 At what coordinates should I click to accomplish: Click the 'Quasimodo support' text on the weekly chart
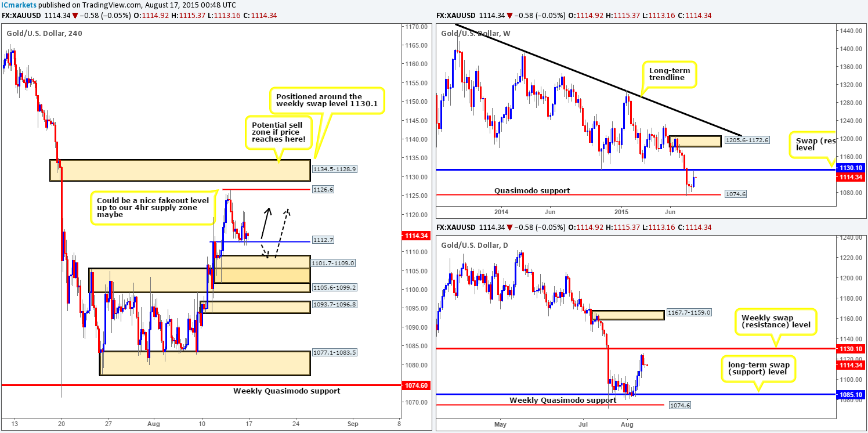tap(533, 190)
